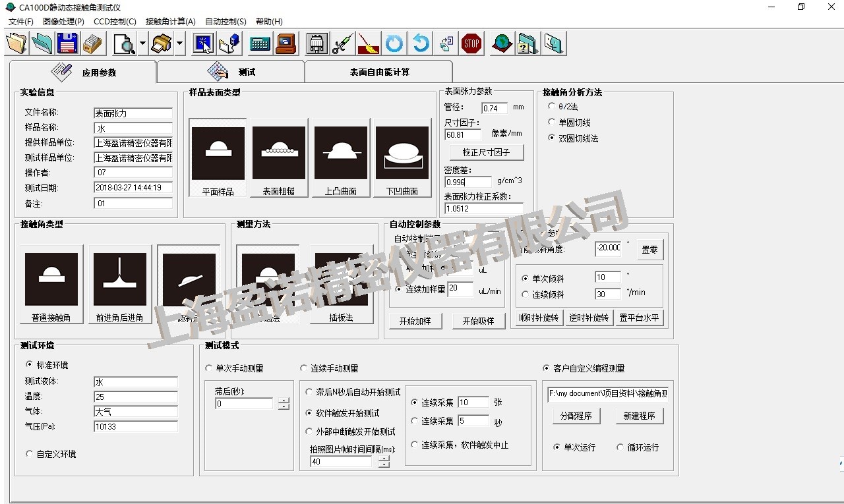Image resolution: width=844 pixels, height=504 pixels.
Task: Click the stepper for 拍照图片帧时间间隔
Action: [x=384, y=462]
